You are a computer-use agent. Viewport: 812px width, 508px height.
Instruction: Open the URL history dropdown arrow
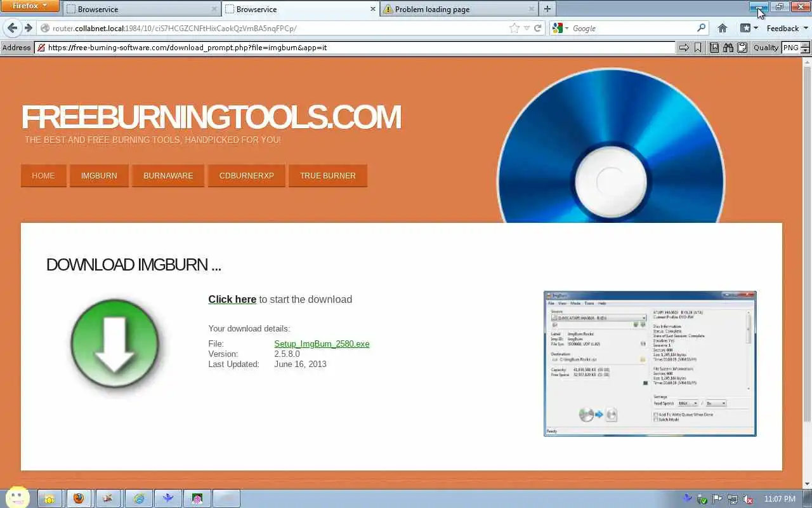[527, 28]
